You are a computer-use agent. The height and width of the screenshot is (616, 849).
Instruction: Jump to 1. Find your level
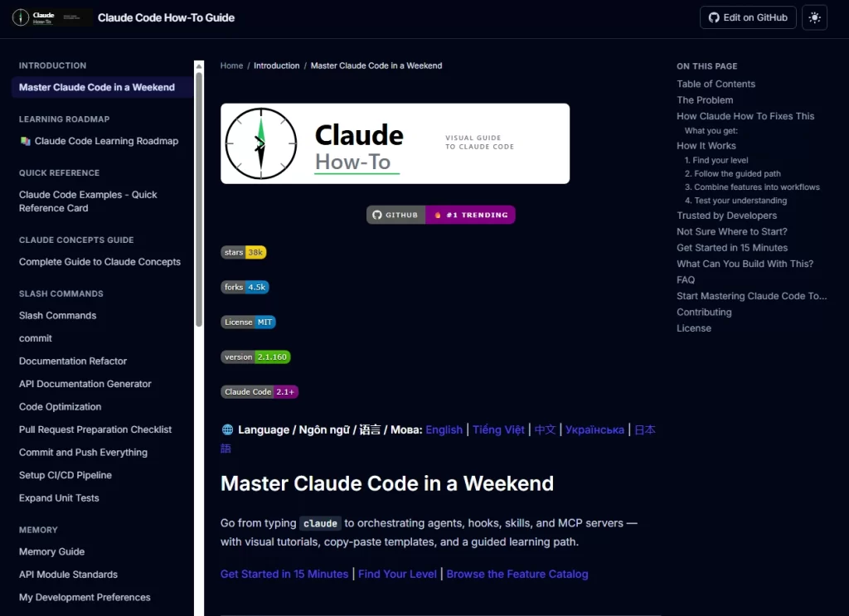(x=716, y=160)
